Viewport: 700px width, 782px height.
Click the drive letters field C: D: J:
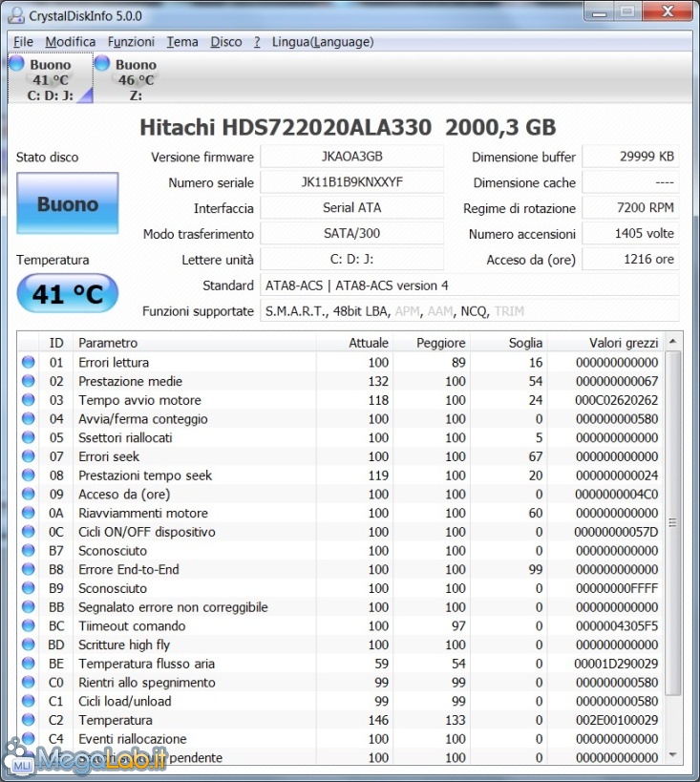pyautogui.click(x=351, y=260)
